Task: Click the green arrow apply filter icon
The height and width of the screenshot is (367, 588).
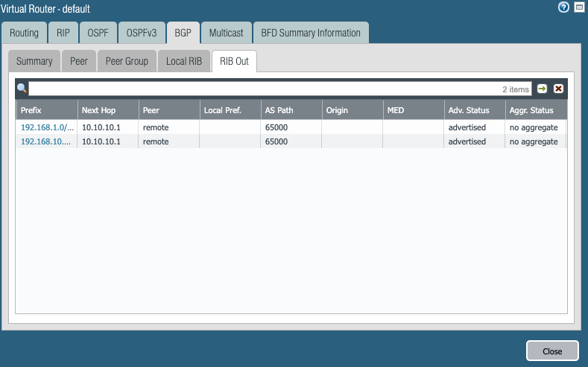Action: pos(543,89)
